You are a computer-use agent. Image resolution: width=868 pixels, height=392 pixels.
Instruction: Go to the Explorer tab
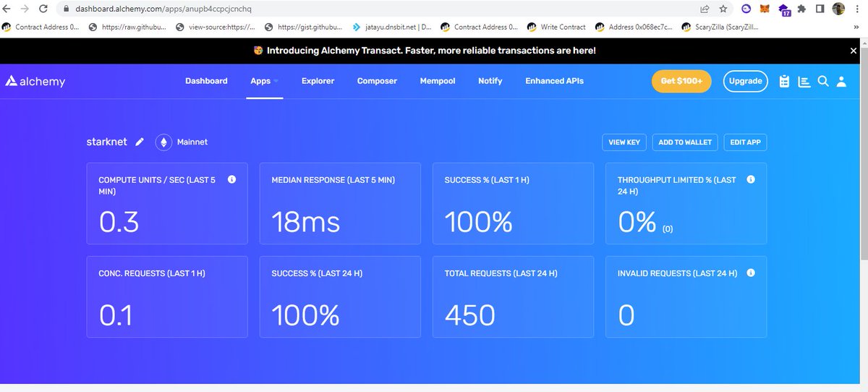(x=318, y=81)
